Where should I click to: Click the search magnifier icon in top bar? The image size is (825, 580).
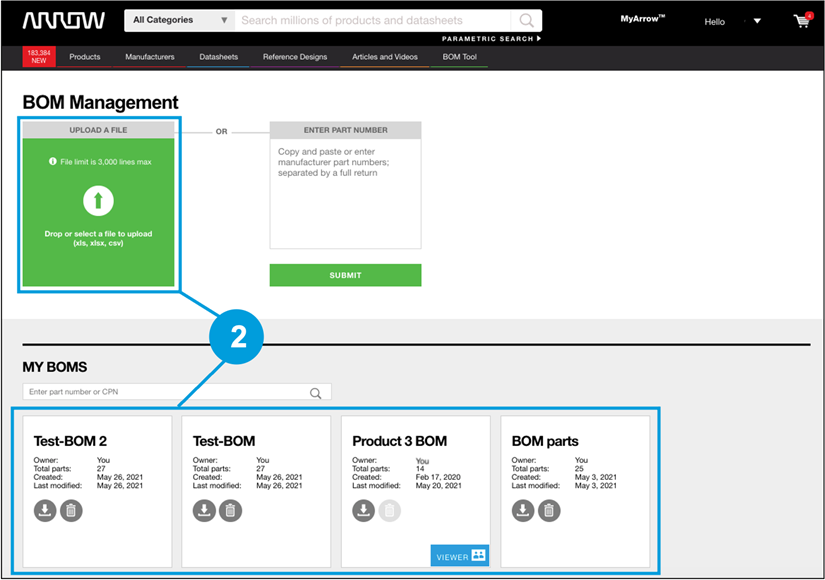[526, 20]
